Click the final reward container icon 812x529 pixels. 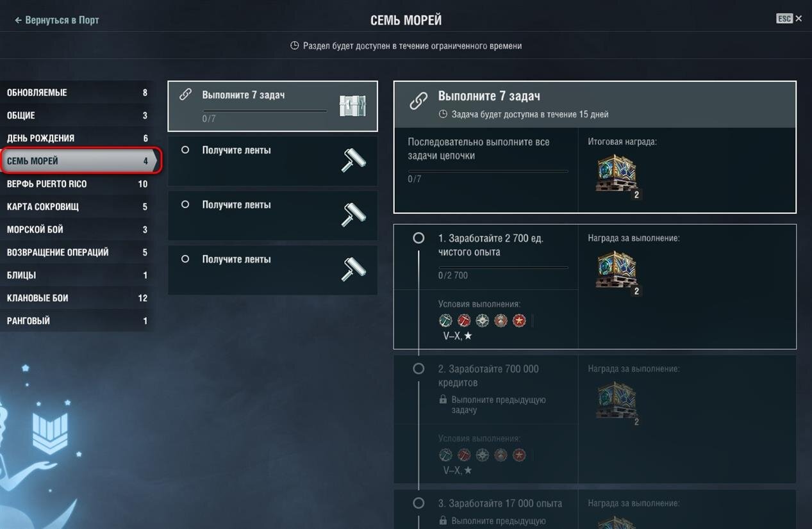[617, 174]
